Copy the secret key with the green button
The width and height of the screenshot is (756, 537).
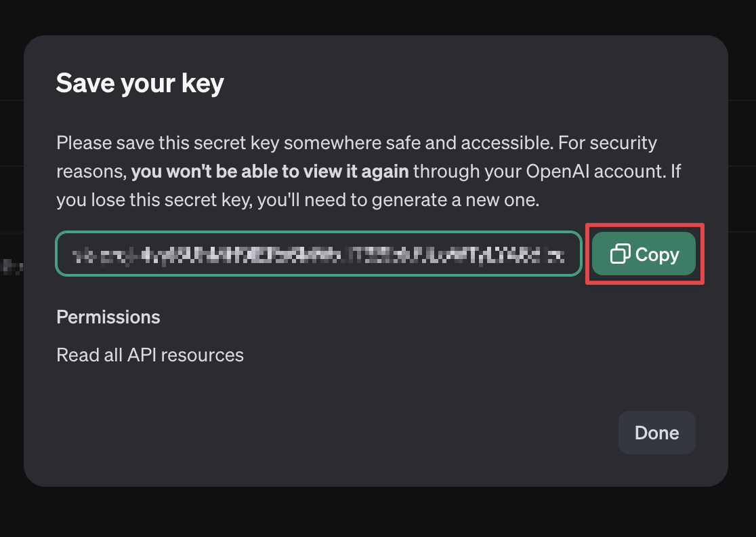(x=644, y=254)
